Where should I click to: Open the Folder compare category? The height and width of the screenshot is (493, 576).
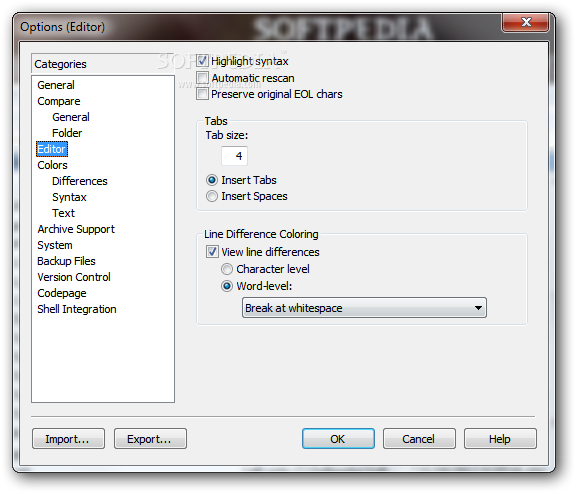[x=67, y=133]
